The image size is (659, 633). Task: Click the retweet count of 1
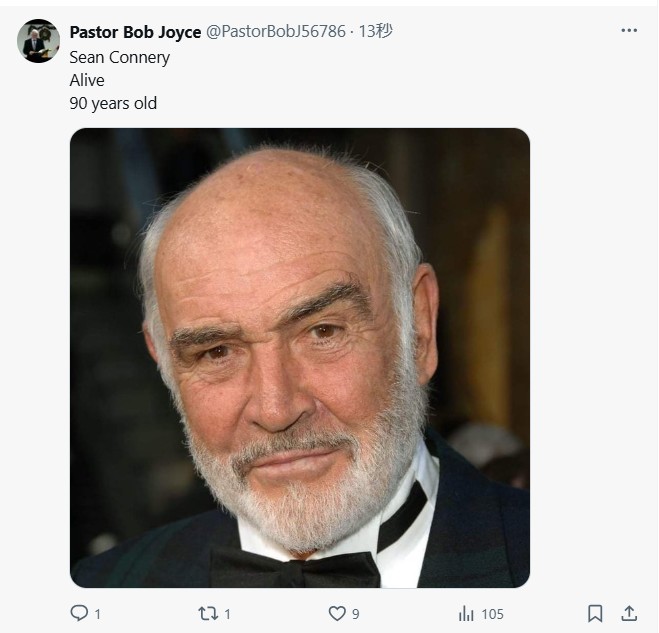pos(227,614)
